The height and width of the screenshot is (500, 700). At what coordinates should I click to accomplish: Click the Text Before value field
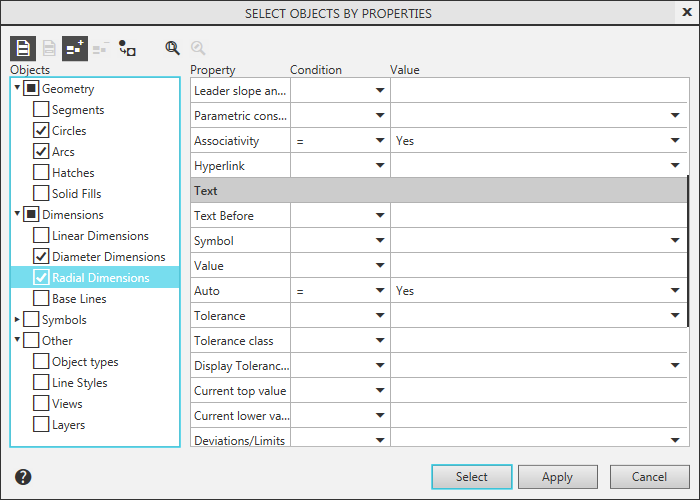(x=538, y=216)
